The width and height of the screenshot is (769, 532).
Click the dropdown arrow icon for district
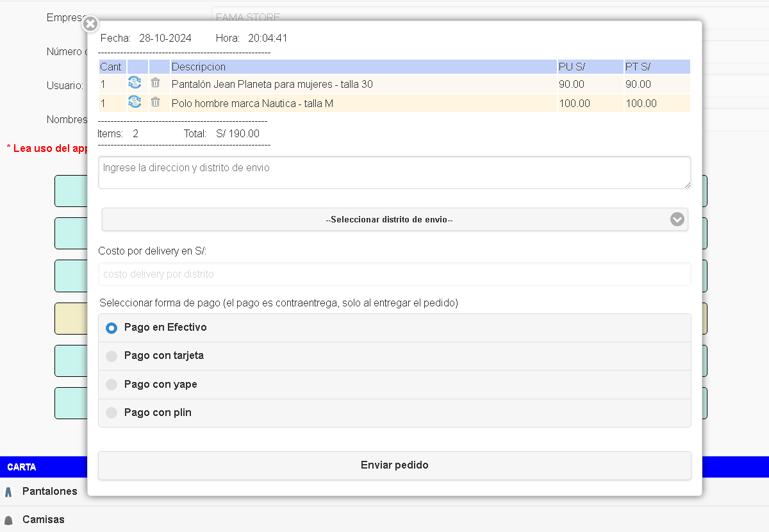677,219
